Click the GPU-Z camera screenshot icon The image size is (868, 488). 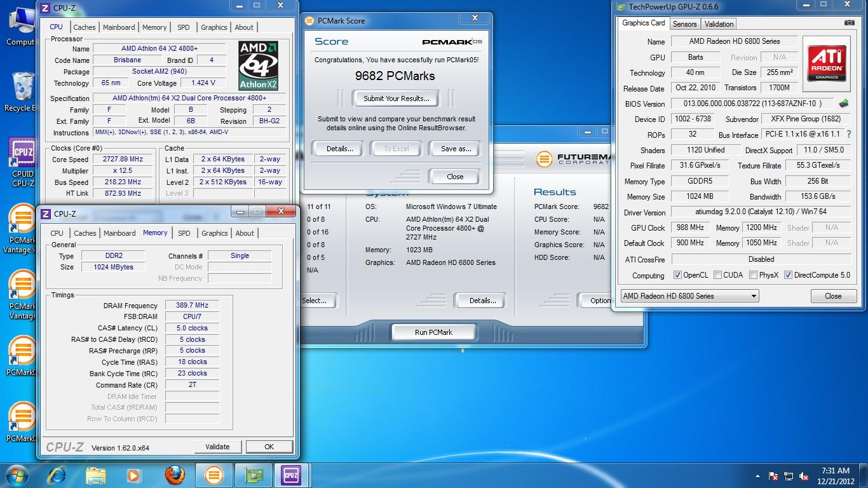click(x=850, y=23)
